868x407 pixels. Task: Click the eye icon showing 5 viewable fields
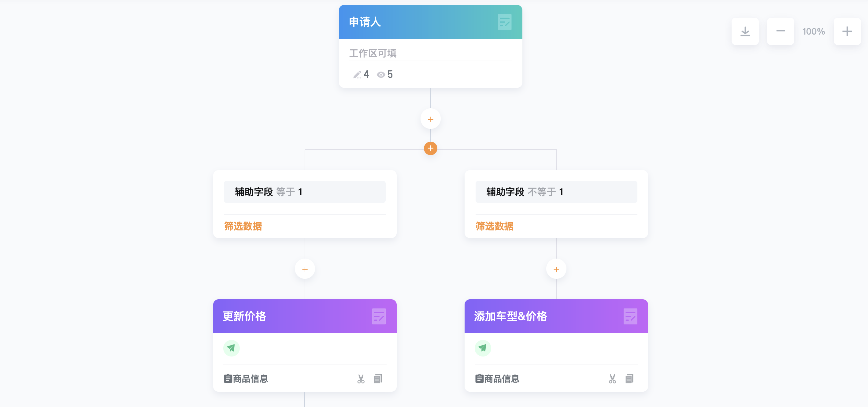pyautogui.click(x=381, y=75)
